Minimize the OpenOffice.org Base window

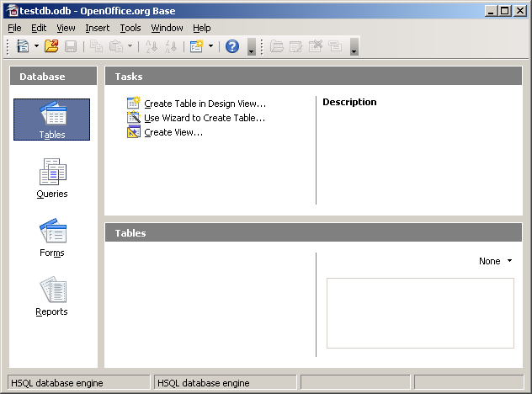point(490,11)
